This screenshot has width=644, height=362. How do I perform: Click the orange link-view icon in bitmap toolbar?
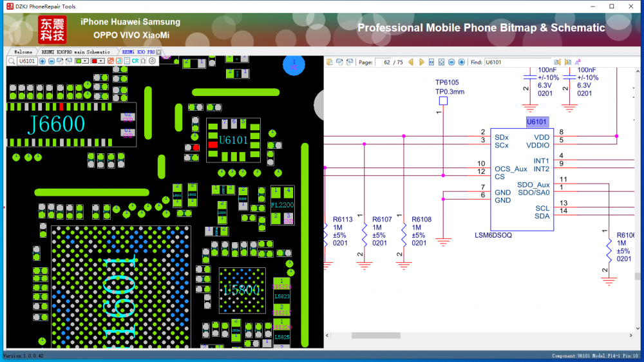click(111, 61)
